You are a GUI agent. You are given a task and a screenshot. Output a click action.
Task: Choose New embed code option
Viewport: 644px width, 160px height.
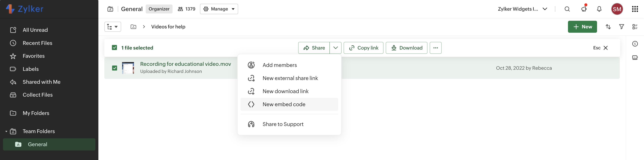284,104
